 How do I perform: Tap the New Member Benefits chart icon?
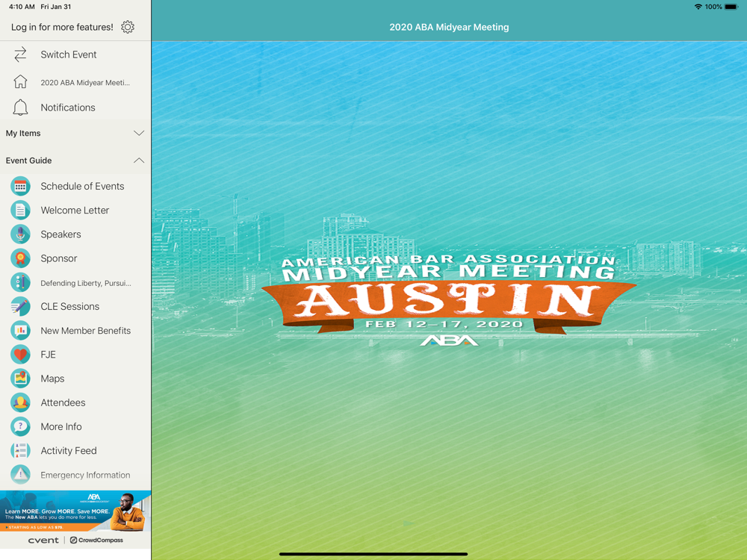20,331
